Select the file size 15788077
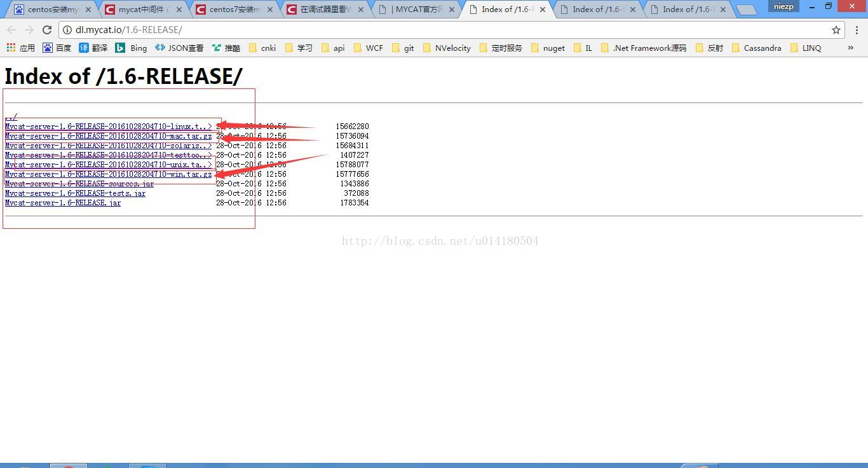 [352, 164]
